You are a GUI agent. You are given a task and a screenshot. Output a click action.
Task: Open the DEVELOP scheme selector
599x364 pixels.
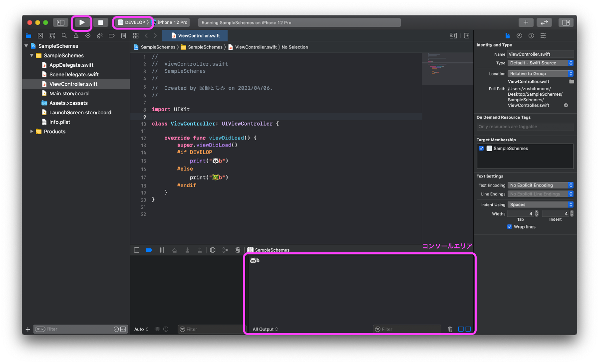pyautogui.click(x=132, y=22)
